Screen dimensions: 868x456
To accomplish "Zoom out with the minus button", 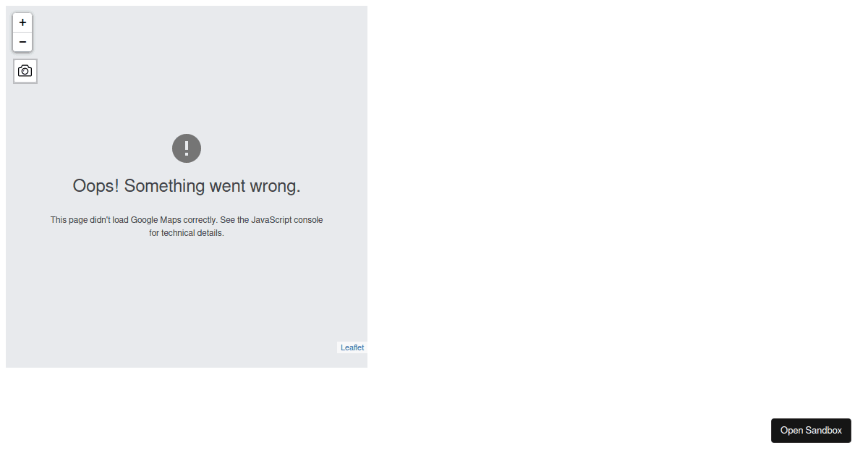I will click(22, 42).
